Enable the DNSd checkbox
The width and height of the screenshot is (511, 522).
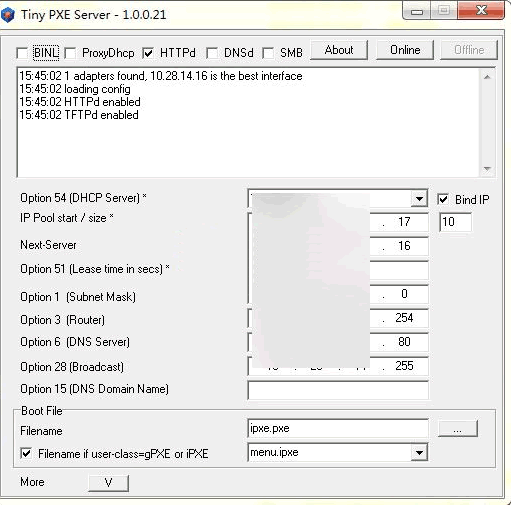tap(212, 53)
